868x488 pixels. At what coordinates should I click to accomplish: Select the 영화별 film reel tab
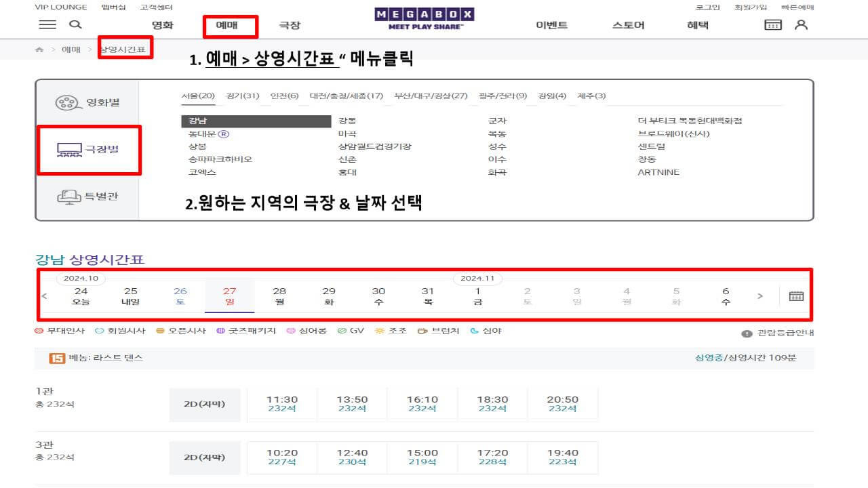click(x=87, y=103)
